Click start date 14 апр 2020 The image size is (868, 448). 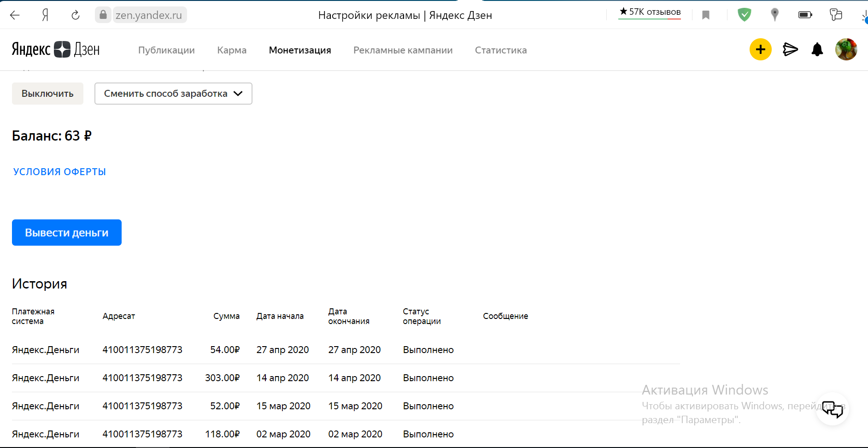click(x=282, y=378)
